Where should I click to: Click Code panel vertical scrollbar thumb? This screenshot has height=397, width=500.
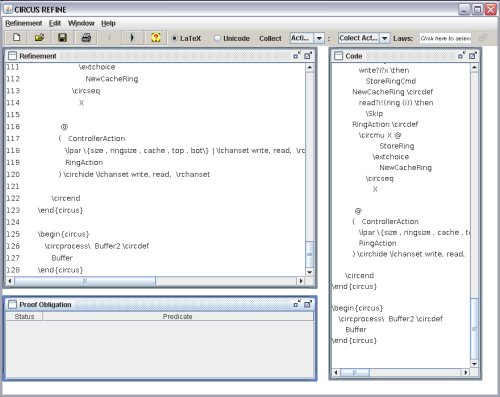click(x=474, y=329)
